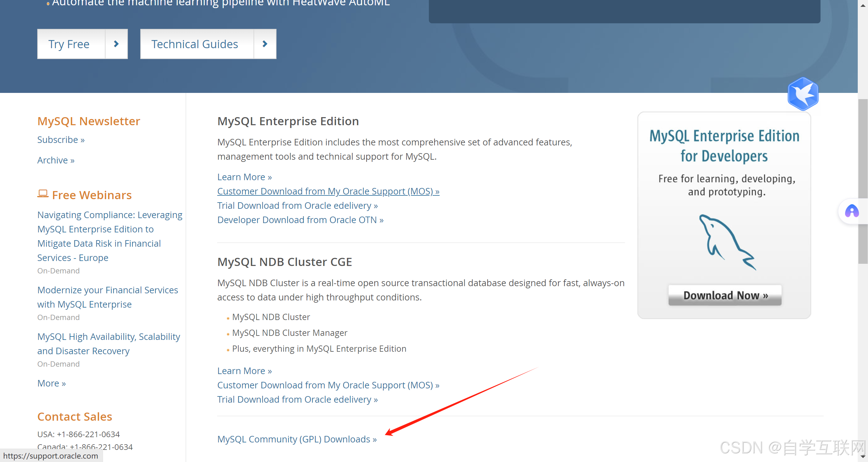The image size is (868, 462).
Task: Click the arrow chevron on Technical Guides button
Action: [x=265, y=43]
